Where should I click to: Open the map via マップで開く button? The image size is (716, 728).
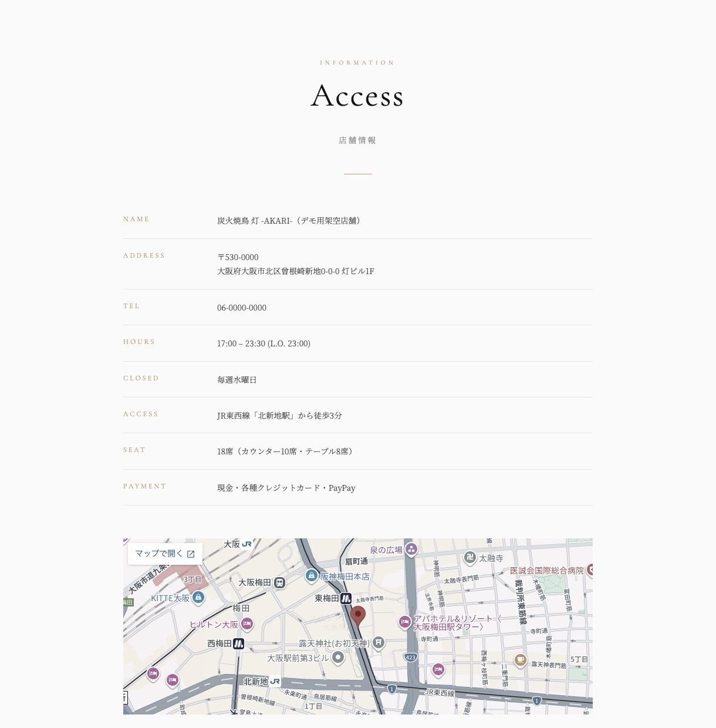point(165,554)
